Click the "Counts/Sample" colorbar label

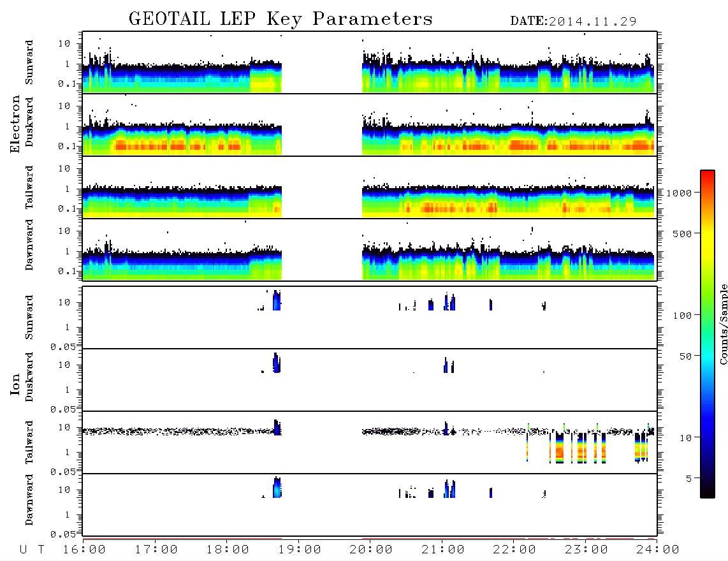point(723,324)
